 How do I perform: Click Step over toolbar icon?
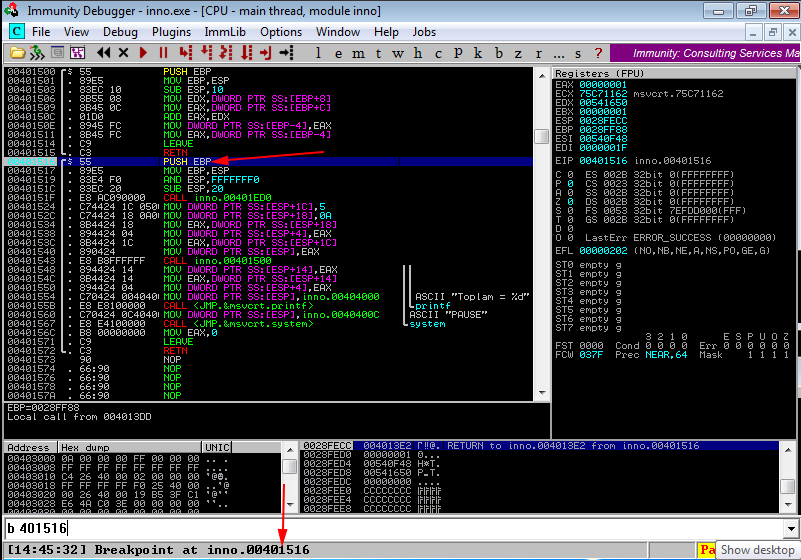coord(206,52)
